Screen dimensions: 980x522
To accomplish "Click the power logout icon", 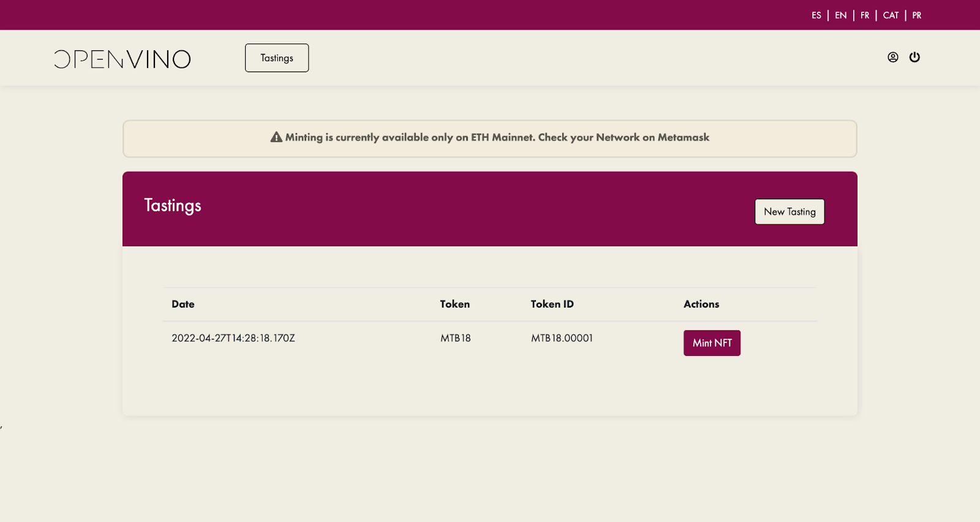I will pyautogui.click(x=914, y=57).
